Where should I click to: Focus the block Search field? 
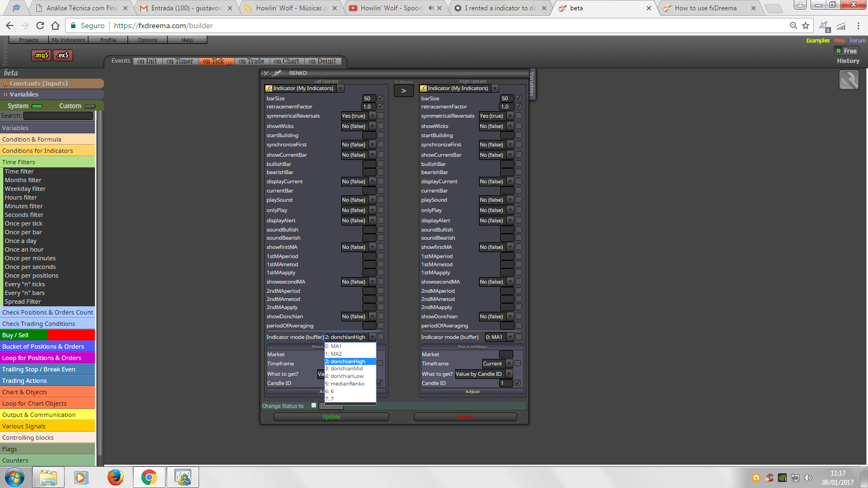tap(58, 115)
